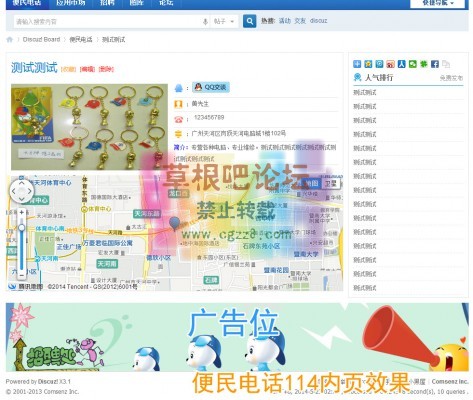Share via the yellow QZone star icon
This screenshot has height=400, width=473.
pyautogui.click(x=368, y=64)
